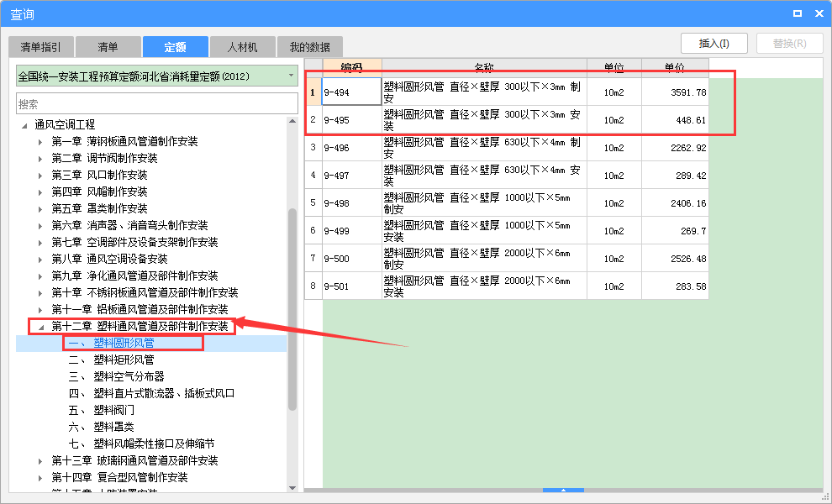Switch to the 清单 tab
832x504 pixels.
108,47
